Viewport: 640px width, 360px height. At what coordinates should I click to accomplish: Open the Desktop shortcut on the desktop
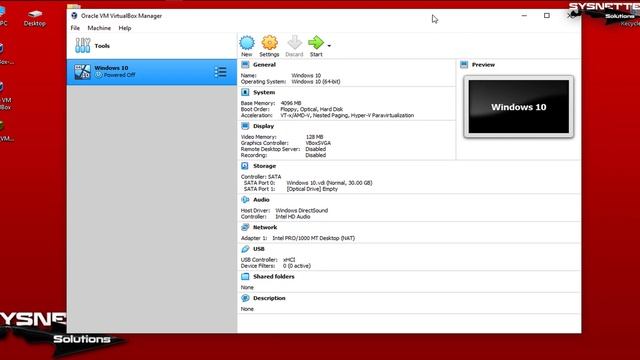tap(34, 18)
